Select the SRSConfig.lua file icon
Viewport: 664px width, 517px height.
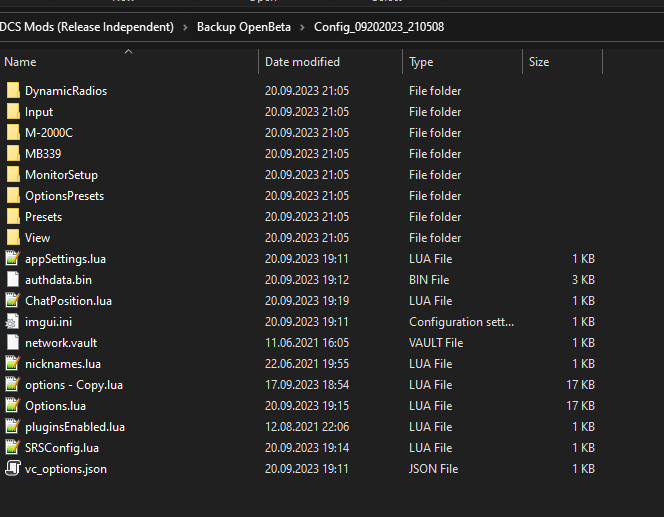point(13,448)
